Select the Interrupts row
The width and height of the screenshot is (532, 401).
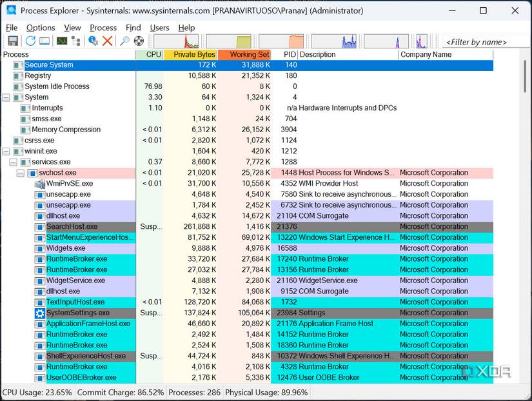(x=248, y=108)
